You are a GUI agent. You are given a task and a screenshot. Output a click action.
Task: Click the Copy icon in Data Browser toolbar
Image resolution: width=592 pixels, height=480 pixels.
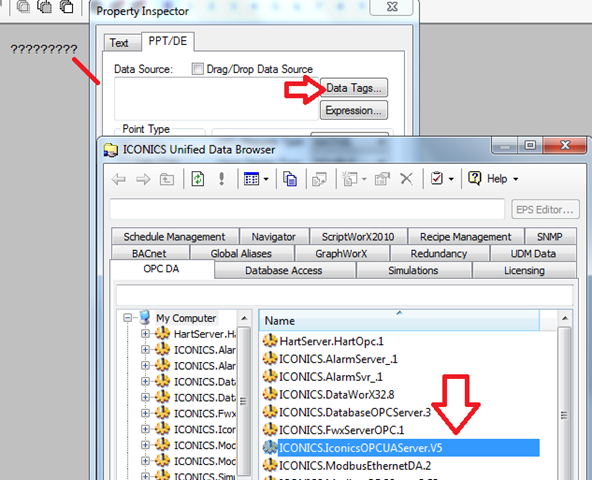290,178
